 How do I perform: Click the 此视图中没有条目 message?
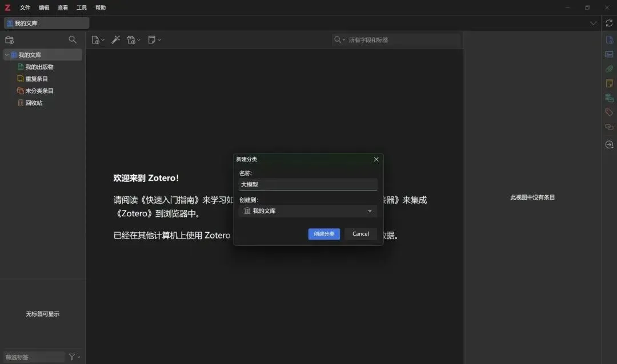point(532,197)
